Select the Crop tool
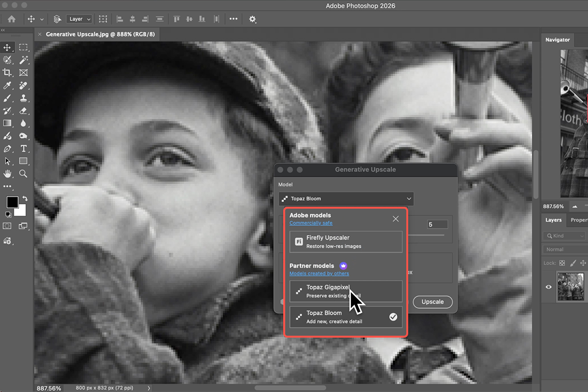The height and width of the screenshot is (392, 588). click(7, 73)
